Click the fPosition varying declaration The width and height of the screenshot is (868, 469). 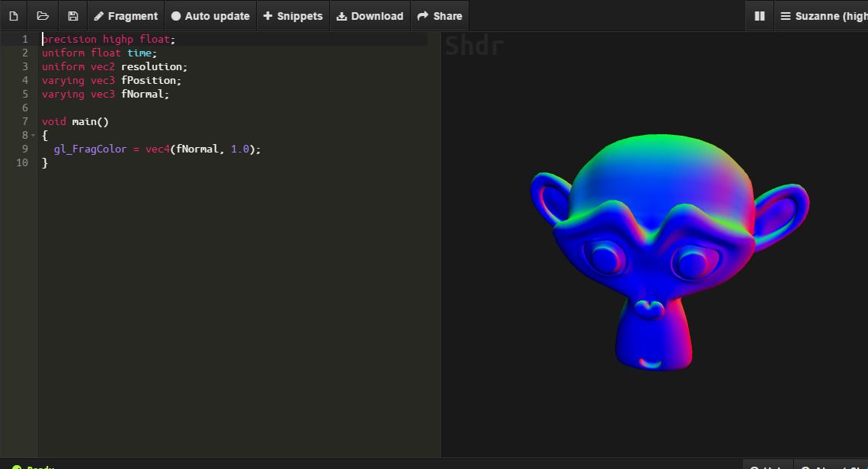[x=150, y=81]
